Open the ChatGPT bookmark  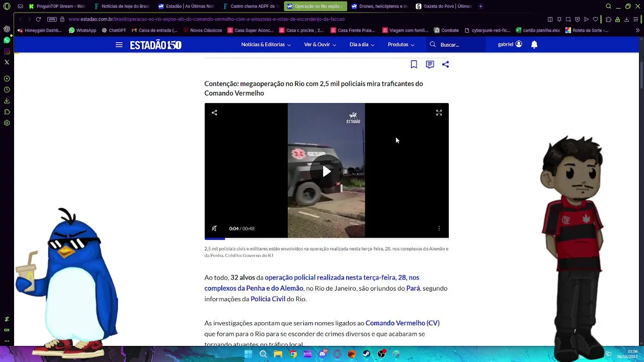tap(114, 30)
